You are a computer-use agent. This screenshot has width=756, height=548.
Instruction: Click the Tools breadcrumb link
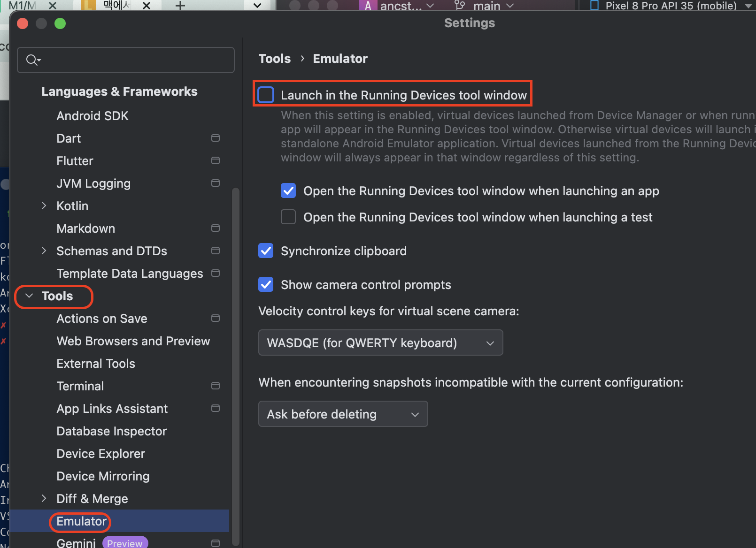coord(275,59)
